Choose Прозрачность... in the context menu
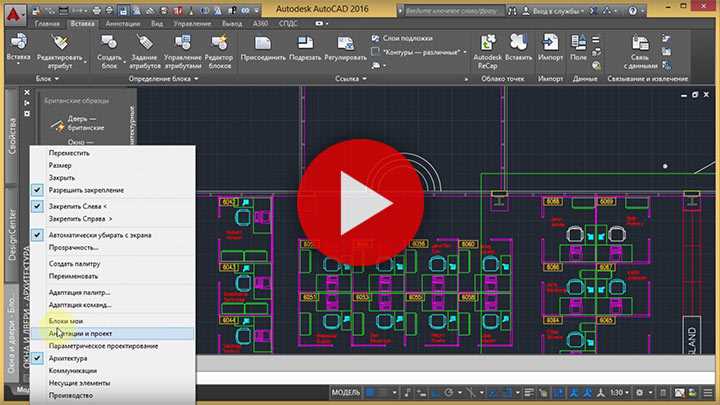This screenshot has width=720, height=405. [x=74, y=247]
